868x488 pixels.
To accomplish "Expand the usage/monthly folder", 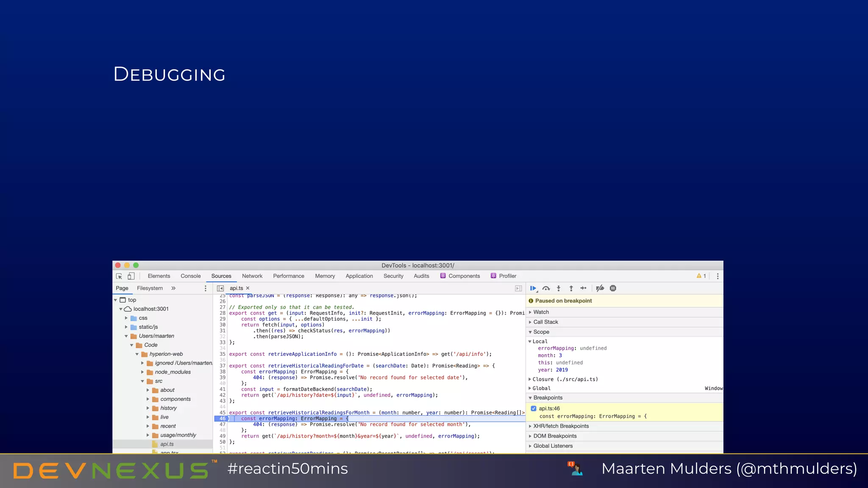I will coord(148,435).
